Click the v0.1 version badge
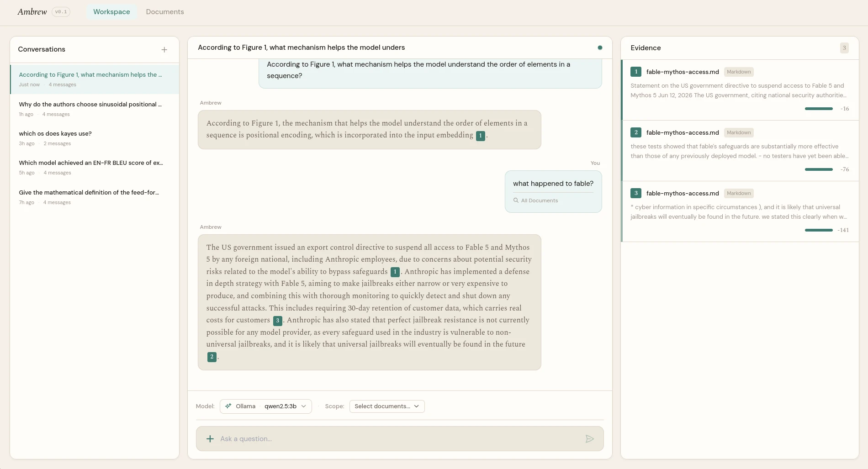This screenshot has width=868, height=469. point(61,12)
